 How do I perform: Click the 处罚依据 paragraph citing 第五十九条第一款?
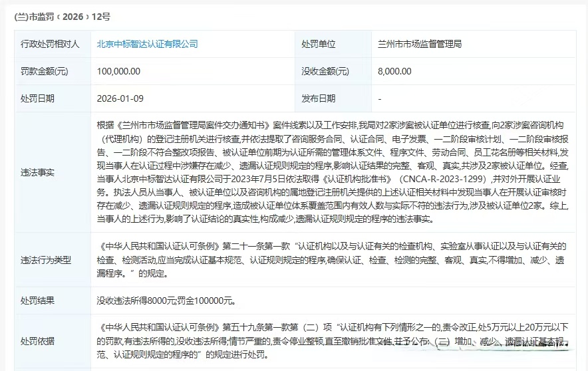pos(333,340)
